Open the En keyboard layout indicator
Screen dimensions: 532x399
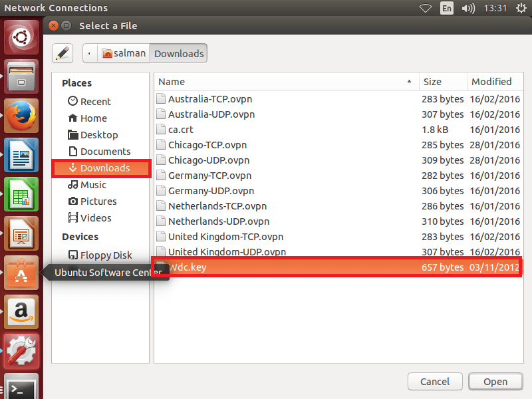447,8
